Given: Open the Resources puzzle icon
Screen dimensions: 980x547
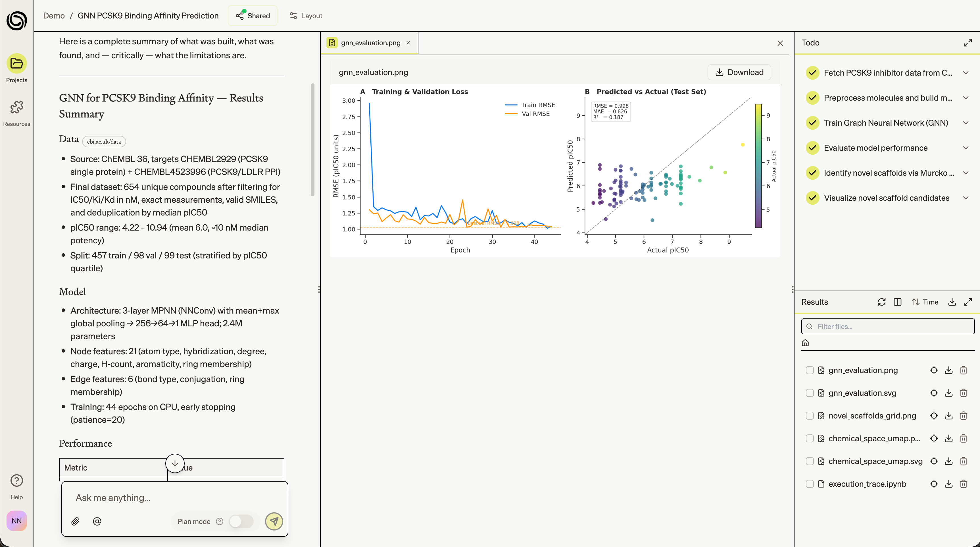Looking at the screenshot, I should 16,107.
